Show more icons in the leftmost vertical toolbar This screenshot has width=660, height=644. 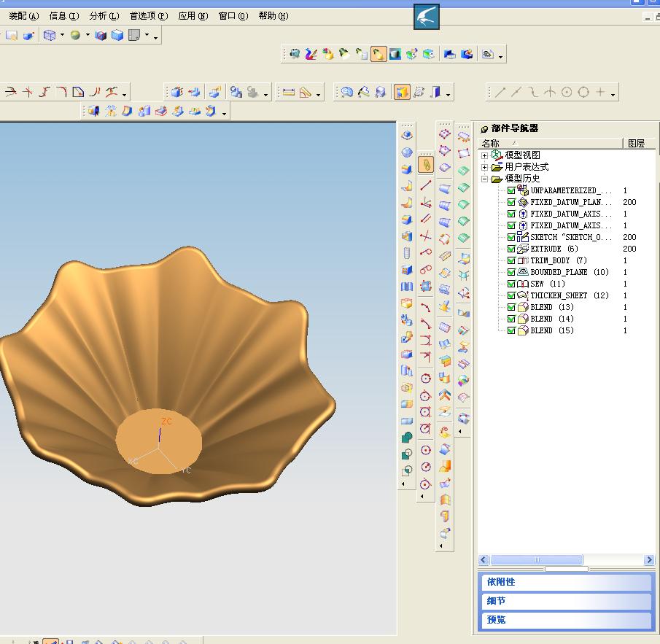point(403,484)
